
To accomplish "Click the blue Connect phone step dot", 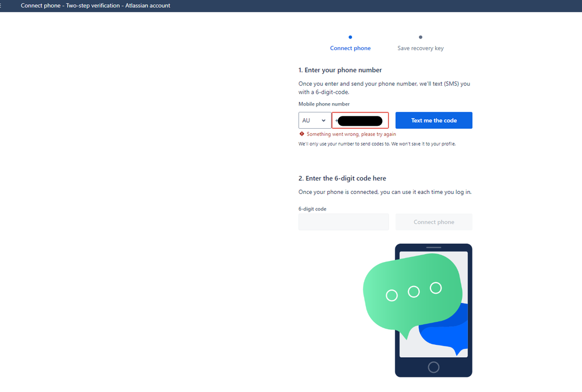I will (x=350, y=37).
